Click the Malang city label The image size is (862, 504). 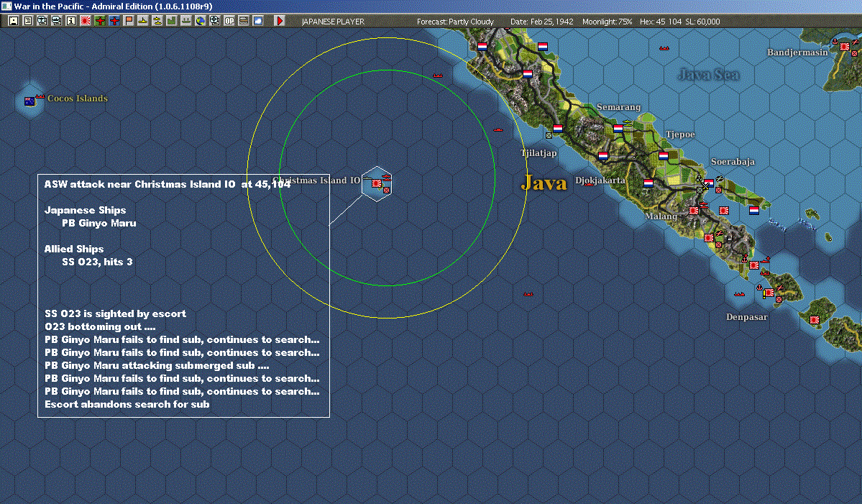[661, 216]
